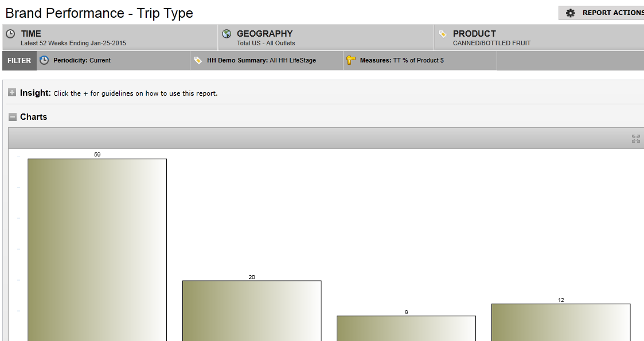
Task: Select the chart bar labeled 20
Action: pos(252,310)
